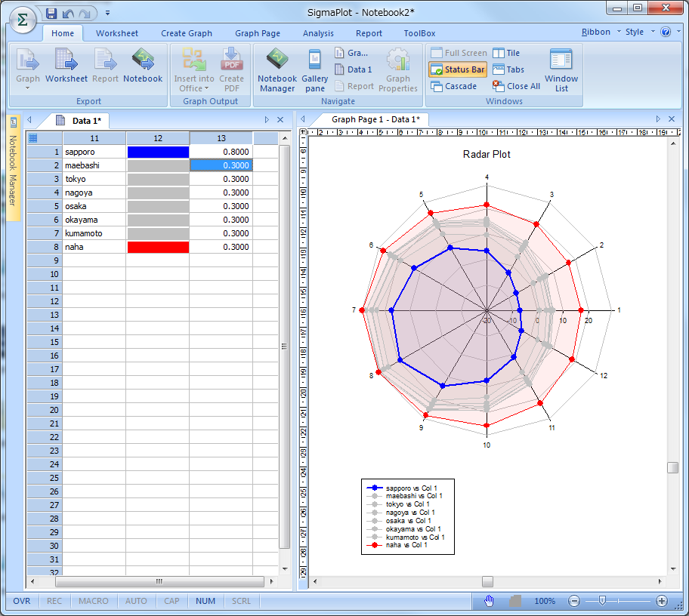Viewport: 689px width, 616px height.
Task: Open the Analysis ribbon tab
Action: [x=318, y=33]
